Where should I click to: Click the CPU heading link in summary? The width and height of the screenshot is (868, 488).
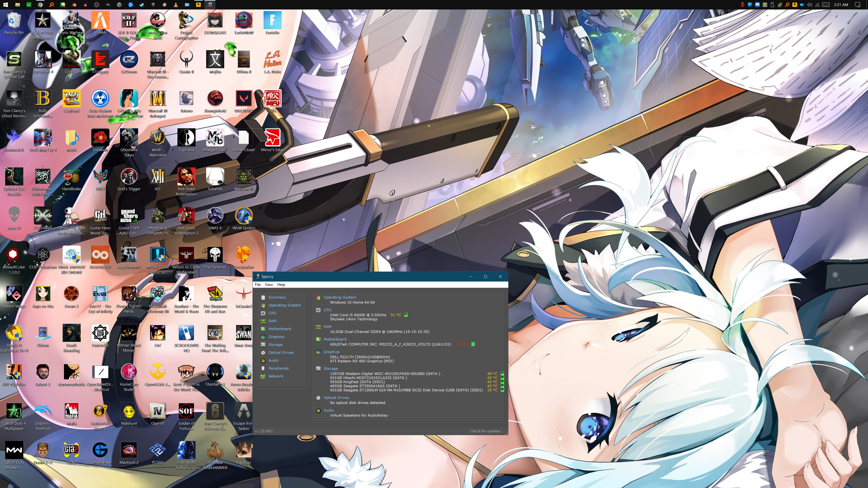click(x=327, y=310)
